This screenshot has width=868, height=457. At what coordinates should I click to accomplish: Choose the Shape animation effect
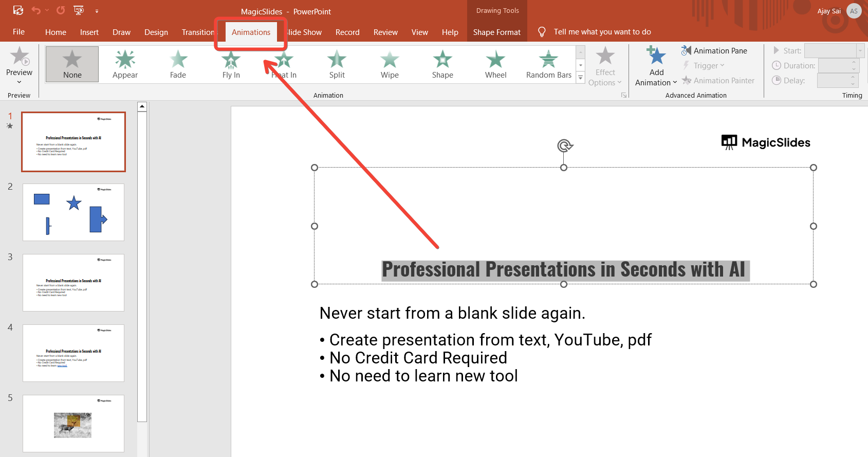(x=442, y=64)
